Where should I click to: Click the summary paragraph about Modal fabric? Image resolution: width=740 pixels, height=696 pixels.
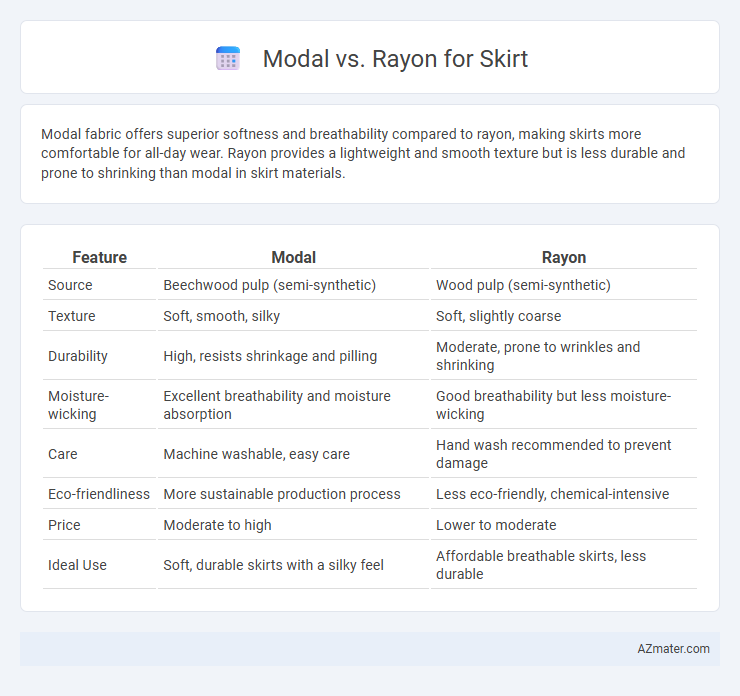[363, 153]
